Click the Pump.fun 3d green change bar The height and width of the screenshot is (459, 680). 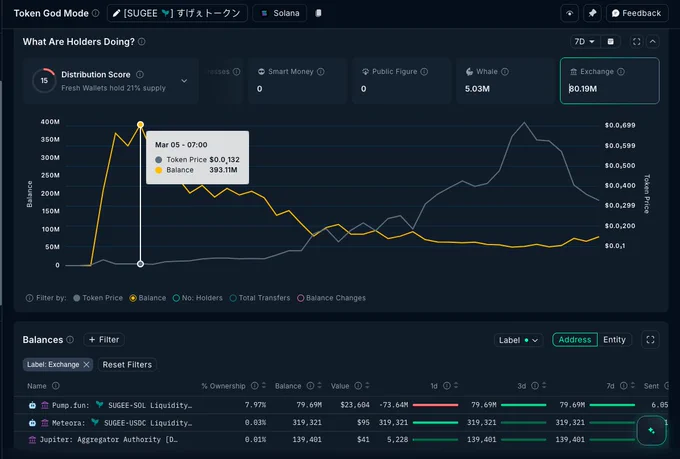[x=523, y=405]
